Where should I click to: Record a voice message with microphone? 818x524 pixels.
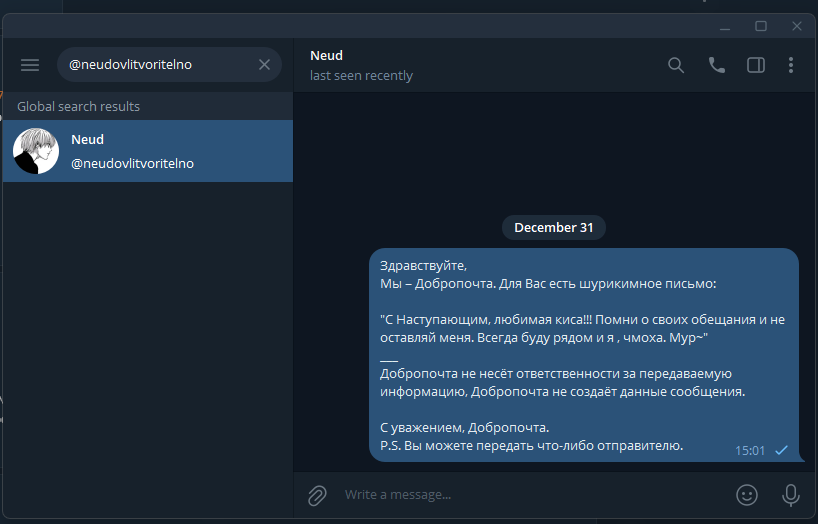[x=791, y=494]
